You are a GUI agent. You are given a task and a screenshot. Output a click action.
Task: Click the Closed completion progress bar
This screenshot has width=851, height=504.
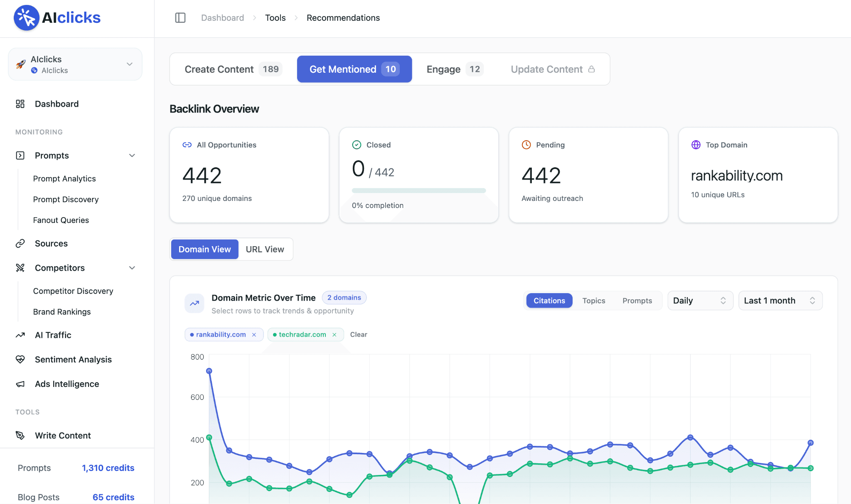[x=419, y=191]
